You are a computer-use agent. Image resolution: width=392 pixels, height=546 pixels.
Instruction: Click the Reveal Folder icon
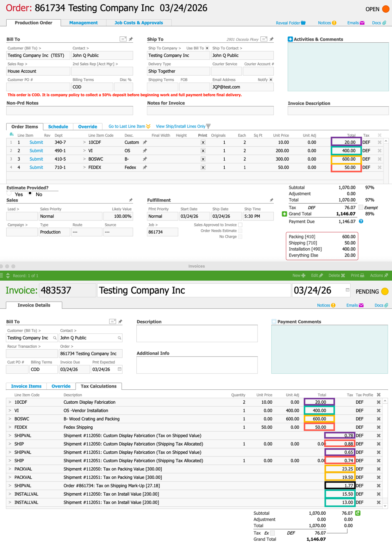303,23
